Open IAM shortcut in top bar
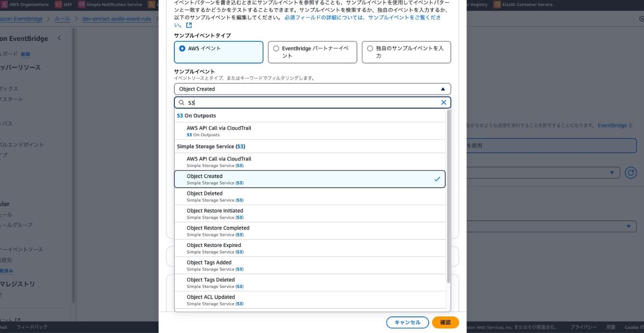The image size is (644, 333). [x=63, y=5]
